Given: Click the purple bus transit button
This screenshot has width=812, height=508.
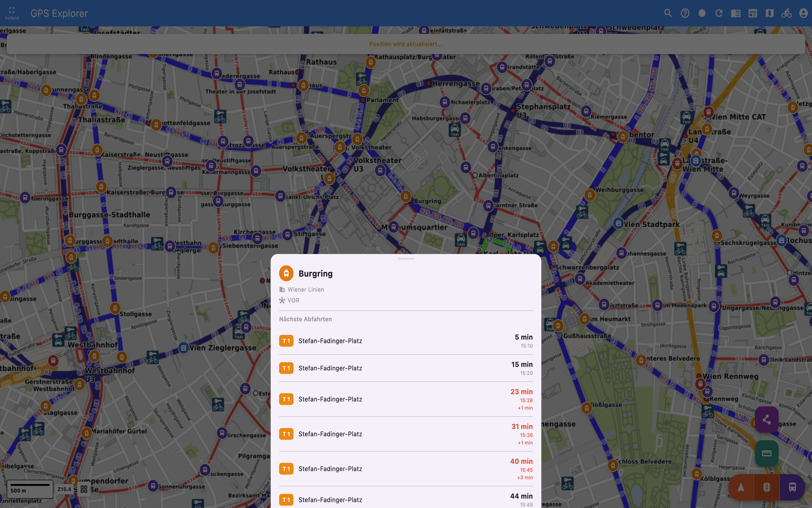Looking at the screenshot, I should pyautogui.click(x=792, y=487).
